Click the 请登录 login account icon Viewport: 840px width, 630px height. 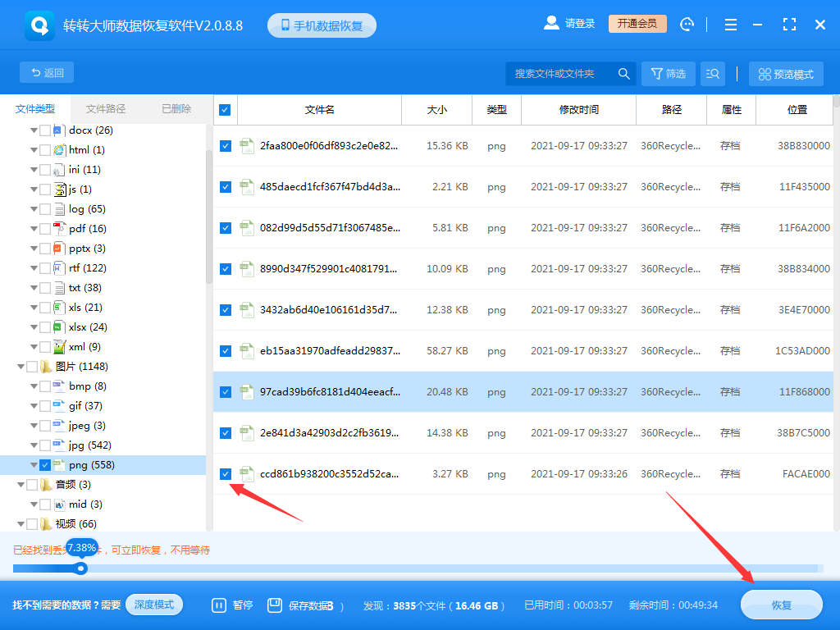click(551, 23)
